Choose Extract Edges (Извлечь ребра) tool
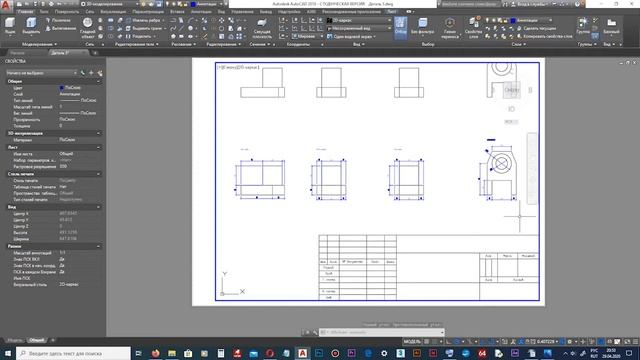This screenshot has height=360, width=640. [144, 20]
